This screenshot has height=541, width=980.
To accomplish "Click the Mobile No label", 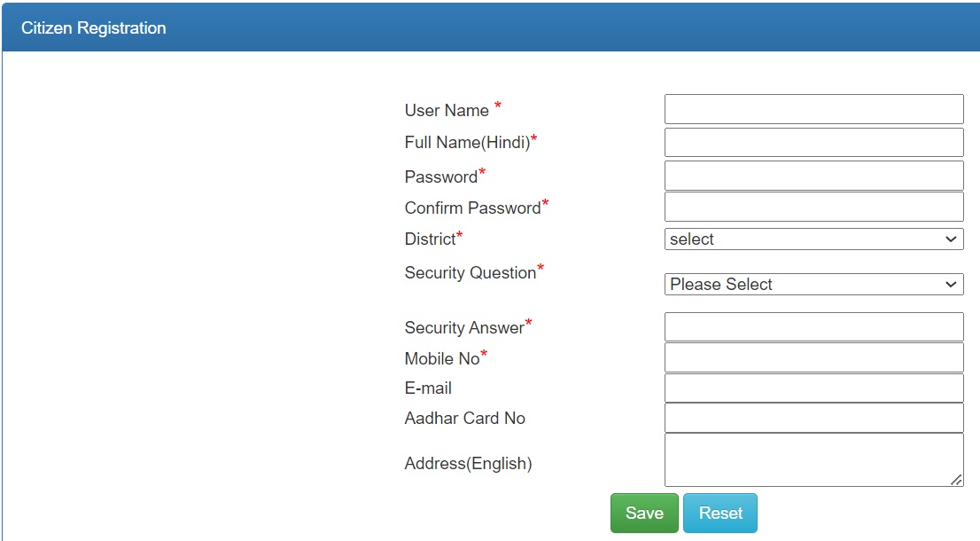I will click(x=441, y=359).
